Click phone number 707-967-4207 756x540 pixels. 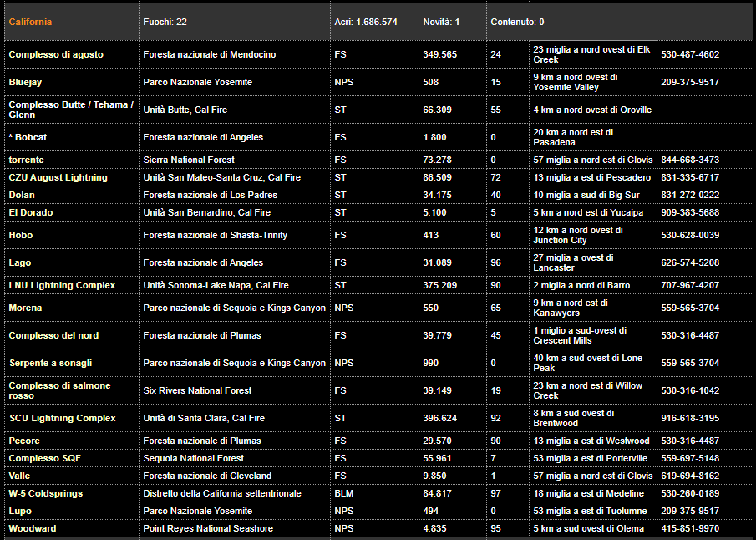click(x=690, y=285)
